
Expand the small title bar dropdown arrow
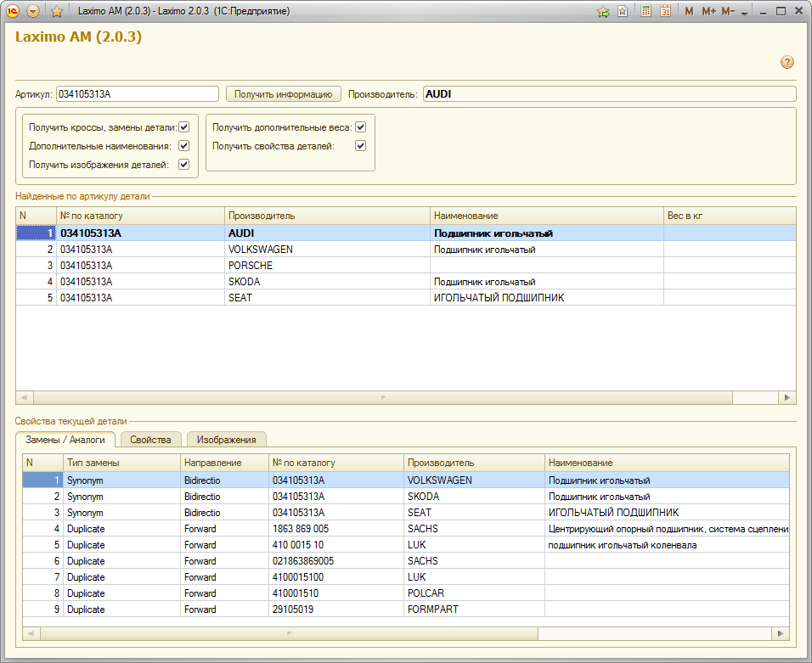pyautogui.click(x=745, y=13)
